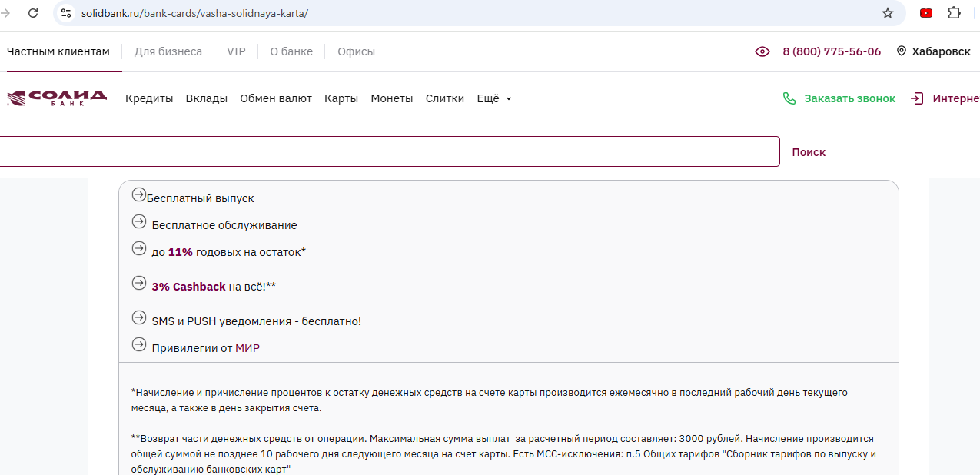Click the green phone callback icon
This screenshot has width=980, height=475.
point(789,98)
